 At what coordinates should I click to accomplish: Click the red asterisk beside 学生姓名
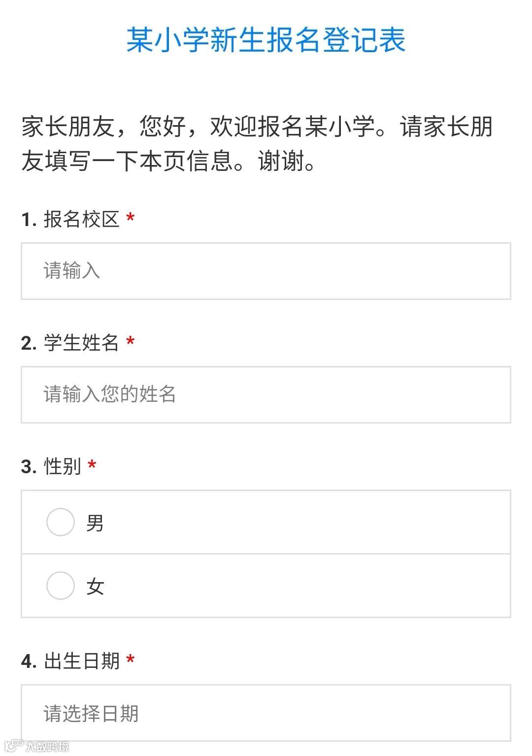click(x=131, y=342)
